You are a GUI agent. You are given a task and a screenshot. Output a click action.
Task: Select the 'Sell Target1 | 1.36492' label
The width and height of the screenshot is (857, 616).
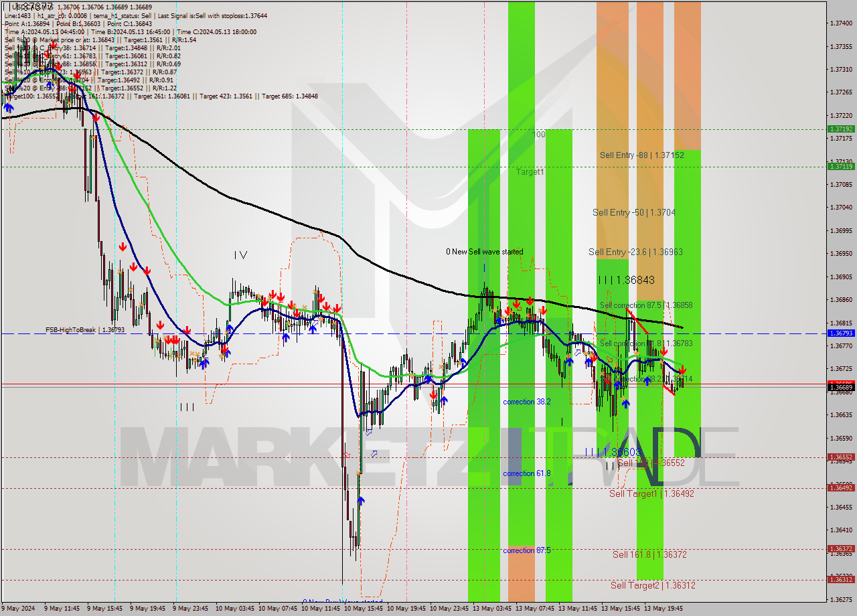652,493
